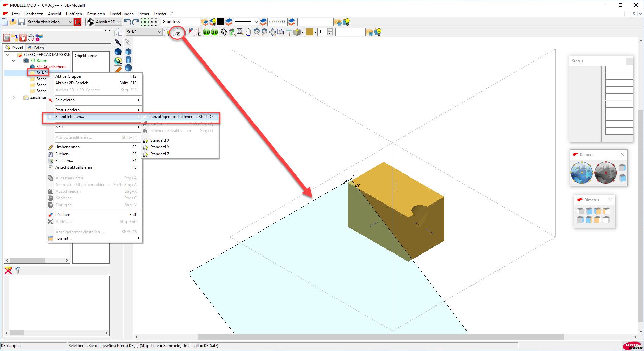
Task: Click the zoom all extents icon
Action: (273, 32)
